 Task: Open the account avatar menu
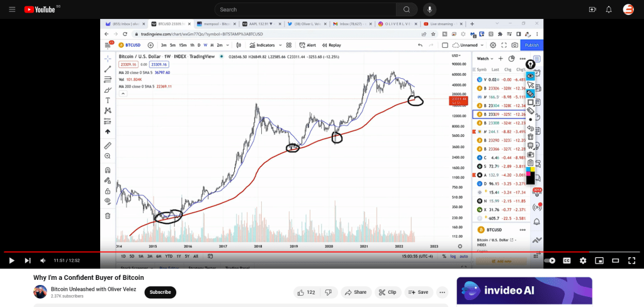pyautogui.click(x=628, y=9)
